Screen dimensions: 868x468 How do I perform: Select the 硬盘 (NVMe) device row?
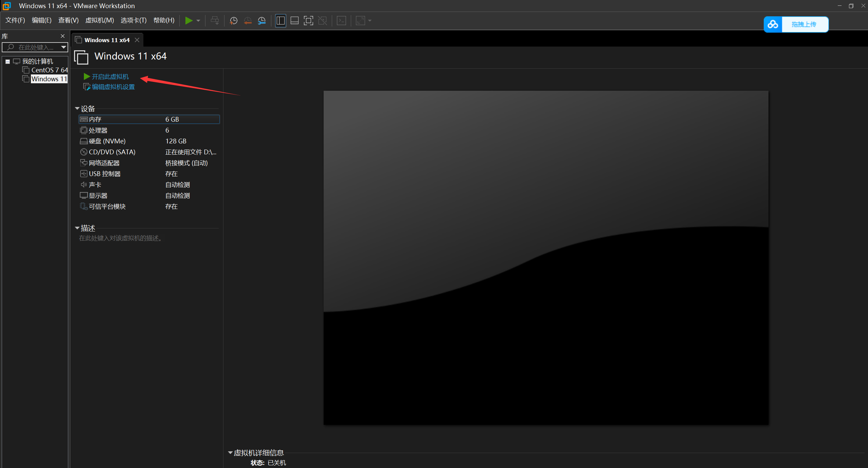149,141
